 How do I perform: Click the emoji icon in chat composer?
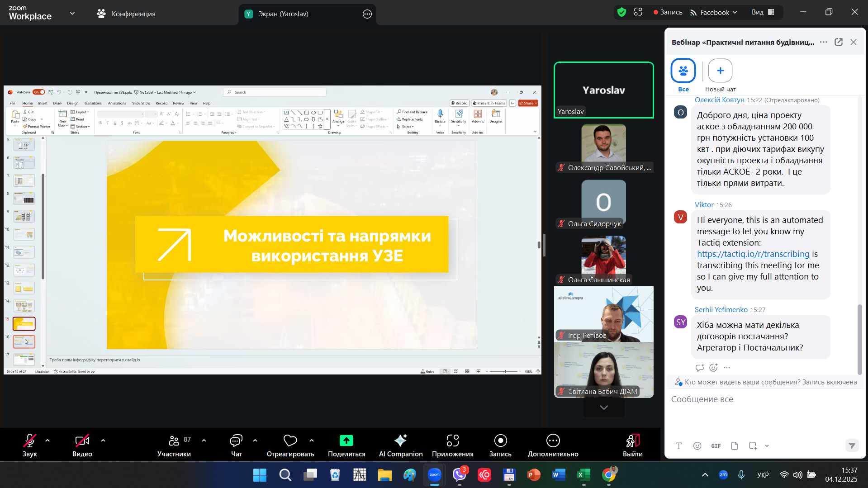click(697, 446)
